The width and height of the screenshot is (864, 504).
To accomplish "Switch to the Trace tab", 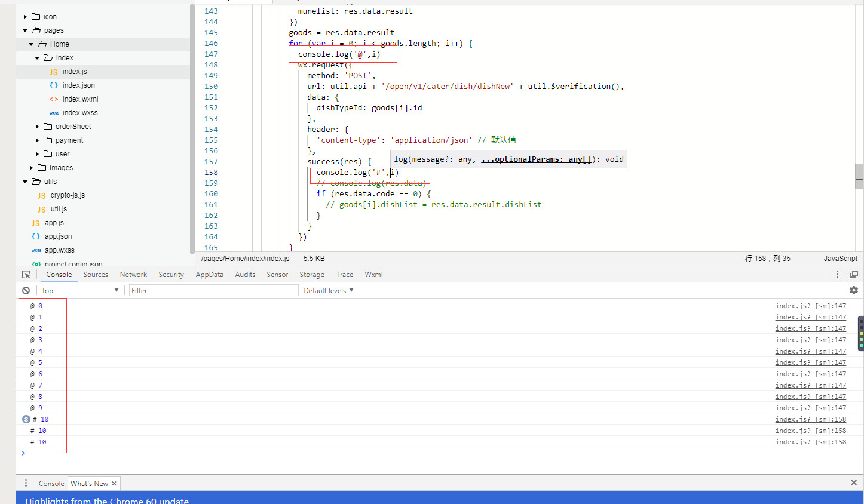I will coord(344,275).
